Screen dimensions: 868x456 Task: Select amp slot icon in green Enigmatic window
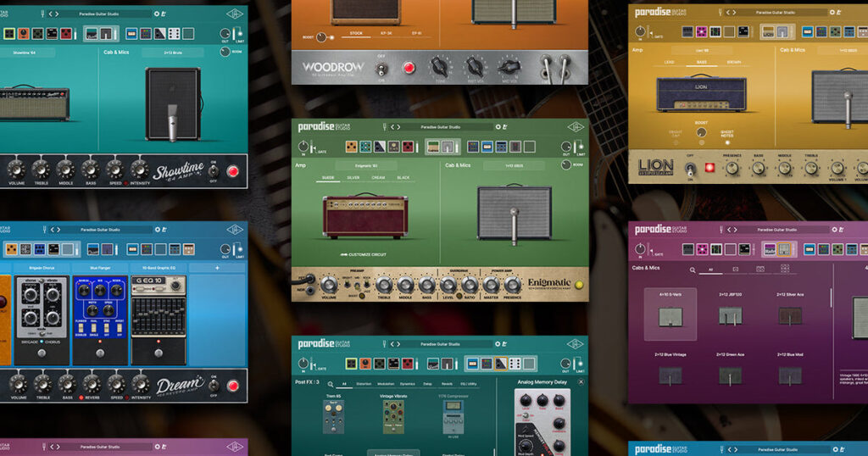[434, 147]
